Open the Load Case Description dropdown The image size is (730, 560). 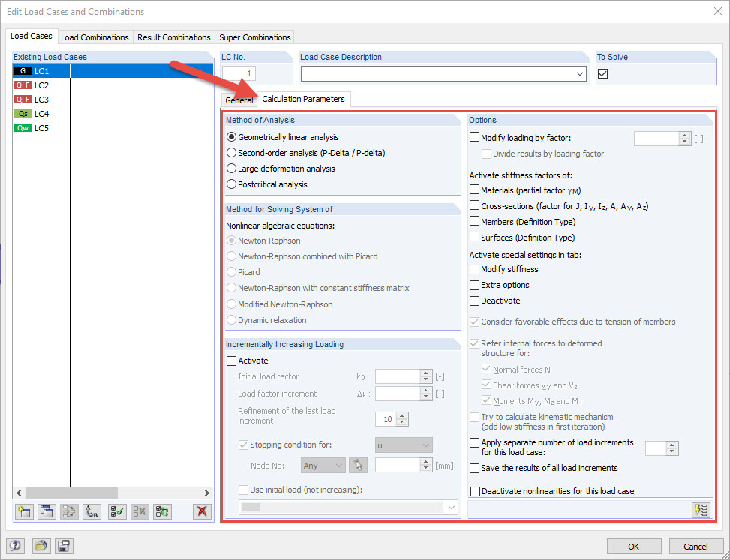pyautogui.click(x=578, y=73)
